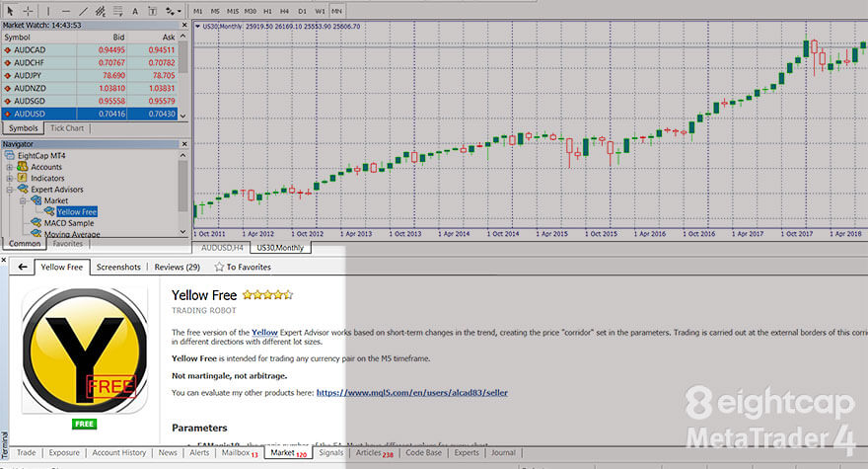Viewport: 868px width, 469px height.
Task: Collapse the Market subfolder node
Action: point(23,200)
